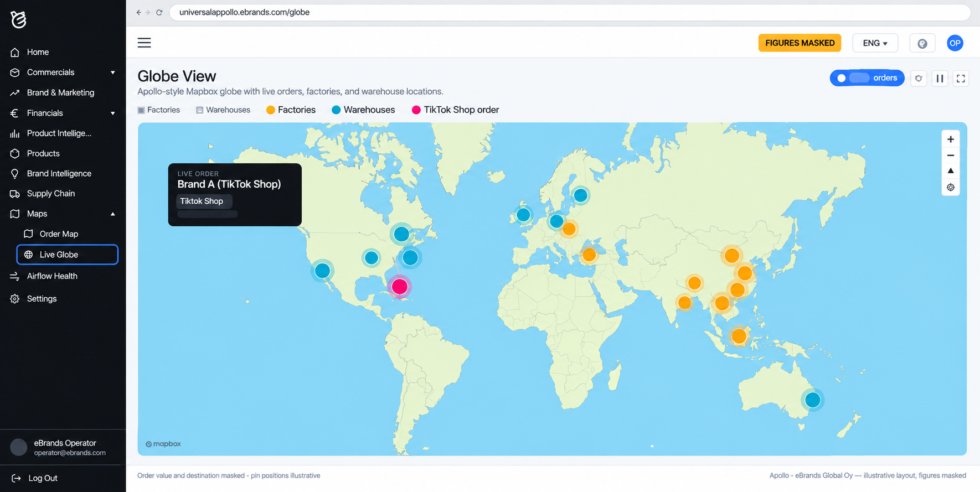Reload the browser page

159,12
